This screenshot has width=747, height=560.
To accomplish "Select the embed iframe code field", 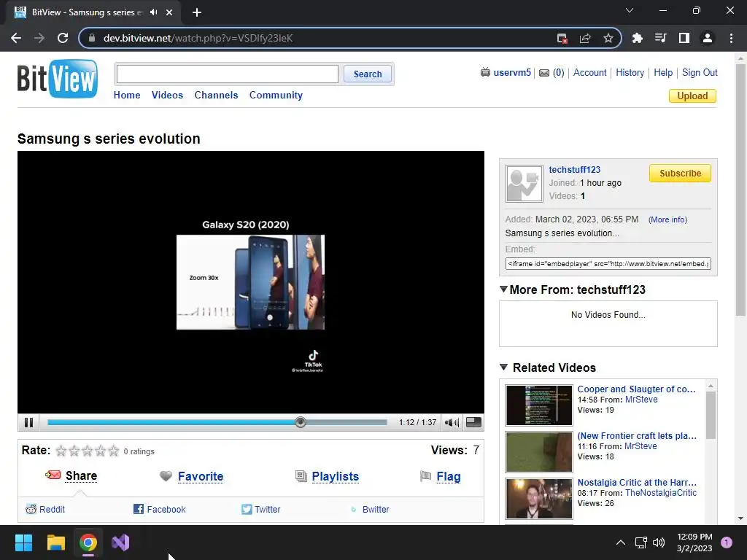I will click(608, 264).
